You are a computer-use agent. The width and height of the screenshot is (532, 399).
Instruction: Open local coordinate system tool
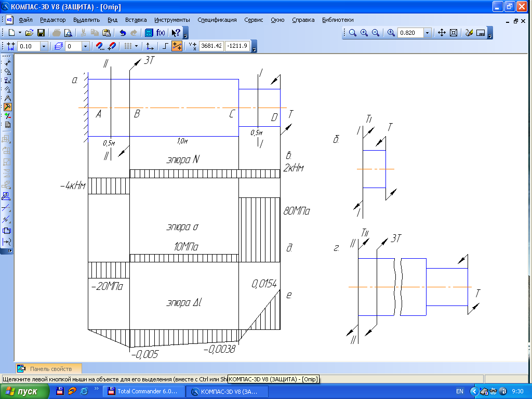pyautogui.click(x=150, y=46)
